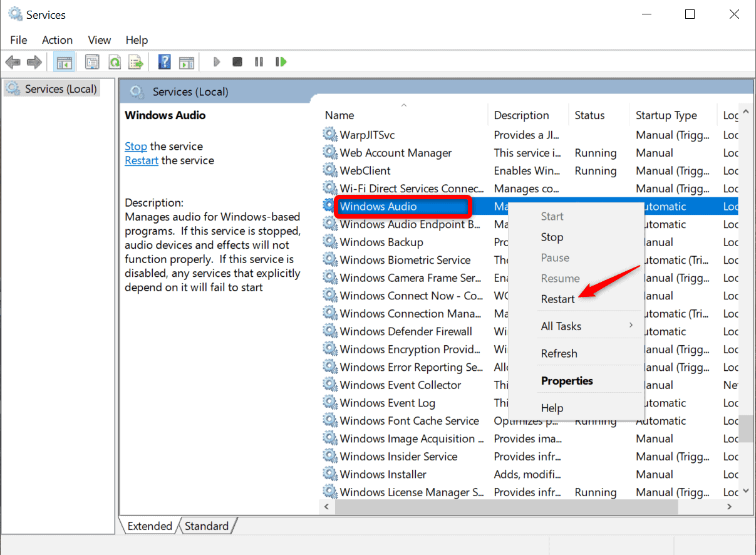Click the right arrow of the horizontal scrollbar
The image size is (756, 555).
[x=730, y=507]
